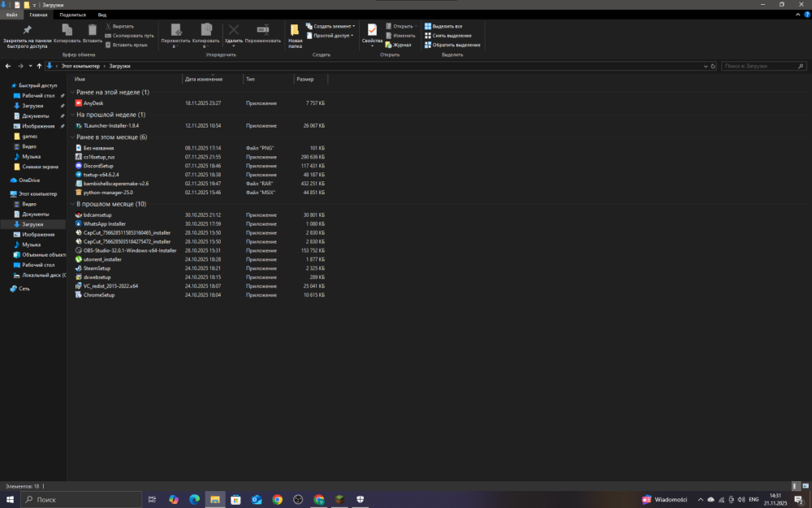
Task: Open Простой доступ dropdown
Action: point(330,35)
